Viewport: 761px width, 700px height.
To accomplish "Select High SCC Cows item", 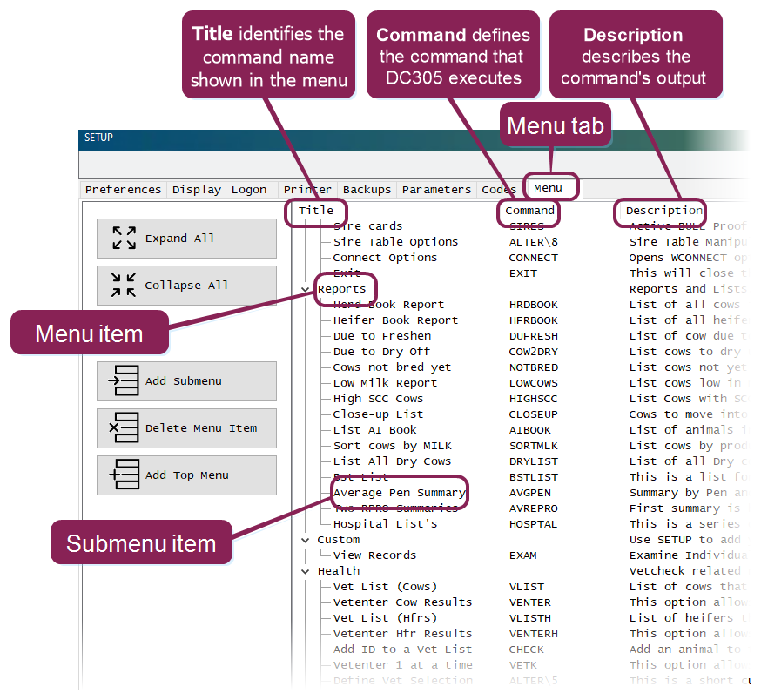I will (x=378, y=399).
